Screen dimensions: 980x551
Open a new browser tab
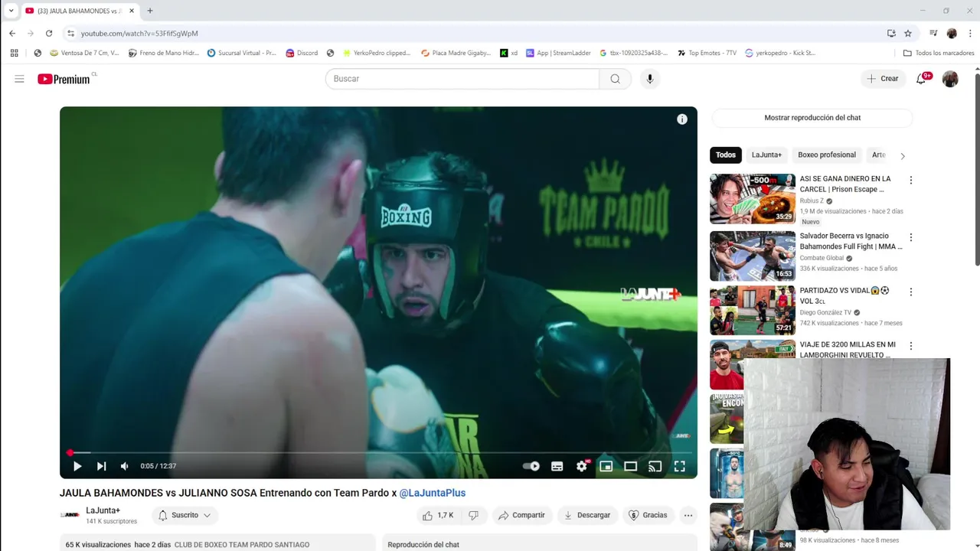click(150, 11)
